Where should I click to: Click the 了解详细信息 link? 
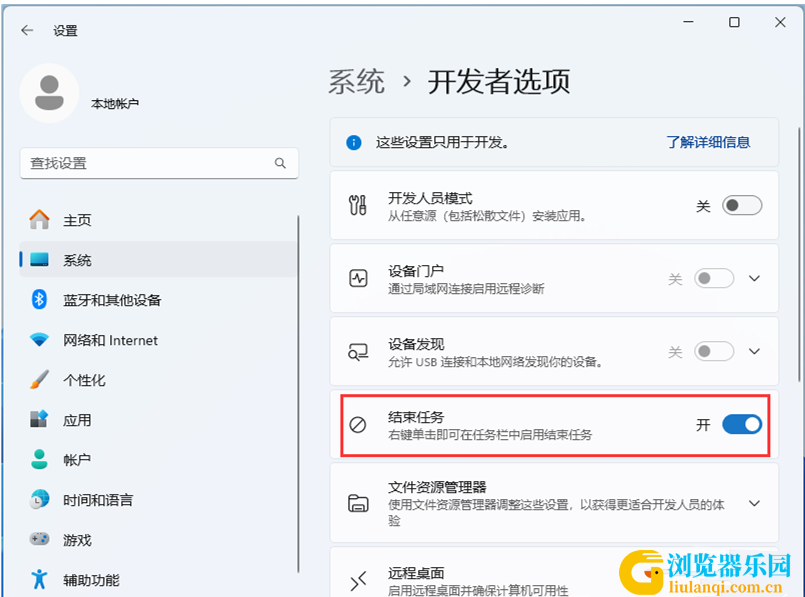tap(708, 142)
